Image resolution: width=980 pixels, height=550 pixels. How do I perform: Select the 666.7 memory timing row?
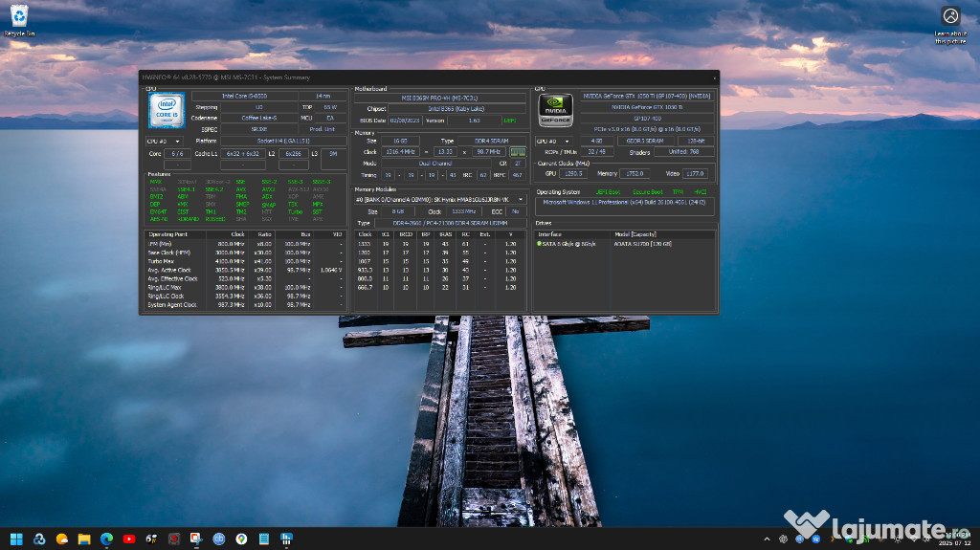point(440,288)
